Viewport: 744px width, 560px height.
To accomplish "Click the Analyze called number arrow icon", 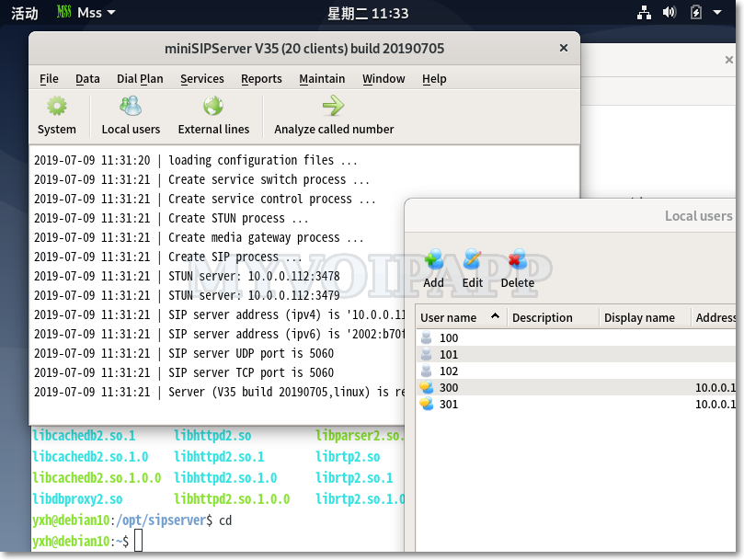I will tap(333, 106).
